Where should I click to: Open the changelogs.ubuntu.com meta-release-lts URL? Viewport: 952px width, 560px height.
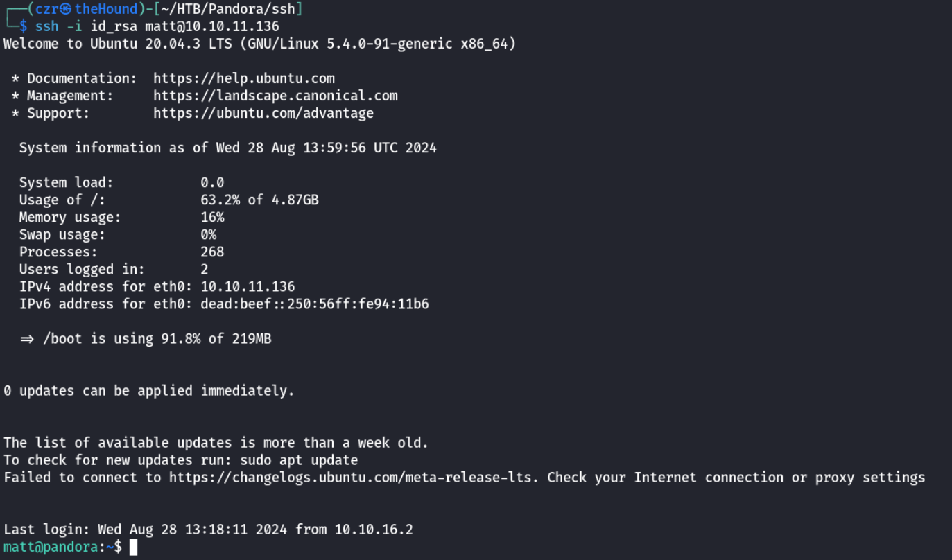354,478
